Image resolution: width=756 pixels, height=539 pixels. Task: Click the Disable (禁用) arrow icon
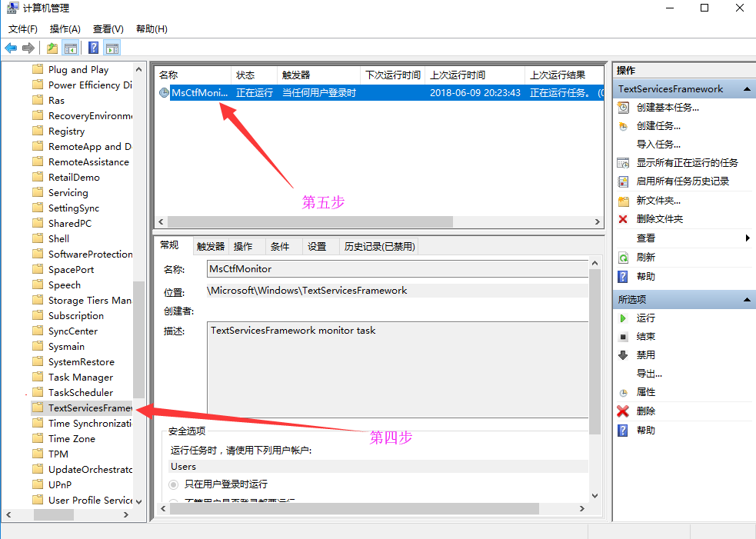[623, 355]
